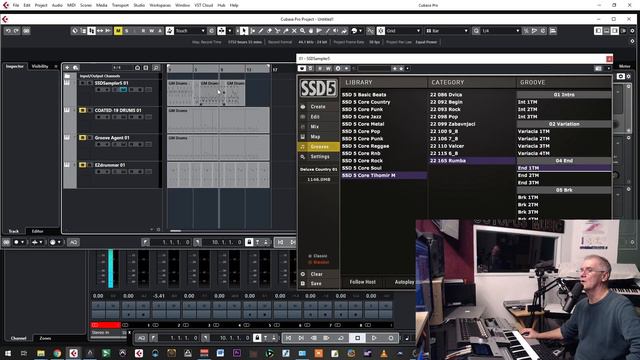Open dropdown at SSDSampler5 header right
Image resolution: width=640 pixels, height=360 pixels.
click(x=609, y=68)
